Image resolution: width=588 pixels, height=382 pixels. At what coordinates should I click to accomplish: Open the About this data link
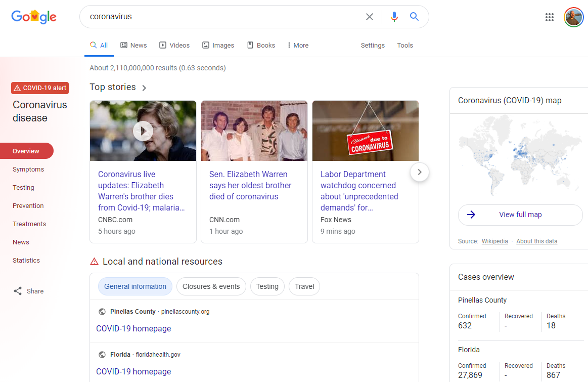coord(536,241)
